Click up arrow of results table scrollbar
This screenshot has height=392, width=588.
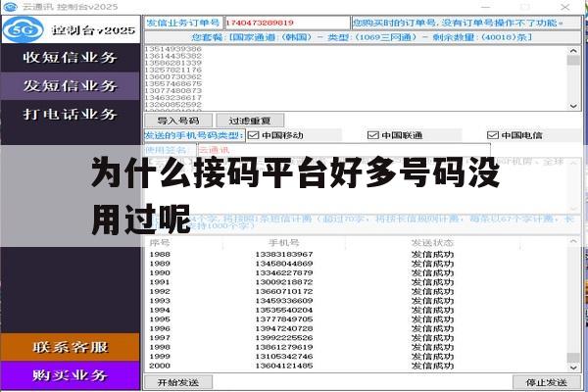[573, 242]
